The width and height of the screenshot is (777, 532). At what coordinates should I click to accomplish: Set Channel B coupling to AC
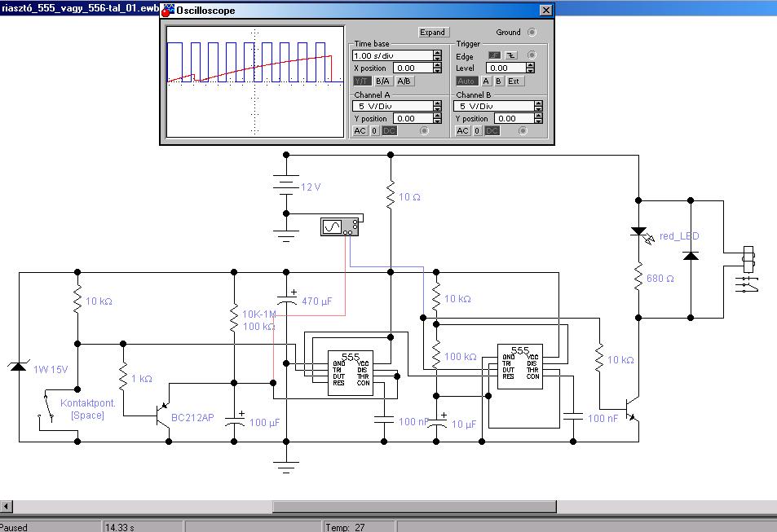point(463,131)
